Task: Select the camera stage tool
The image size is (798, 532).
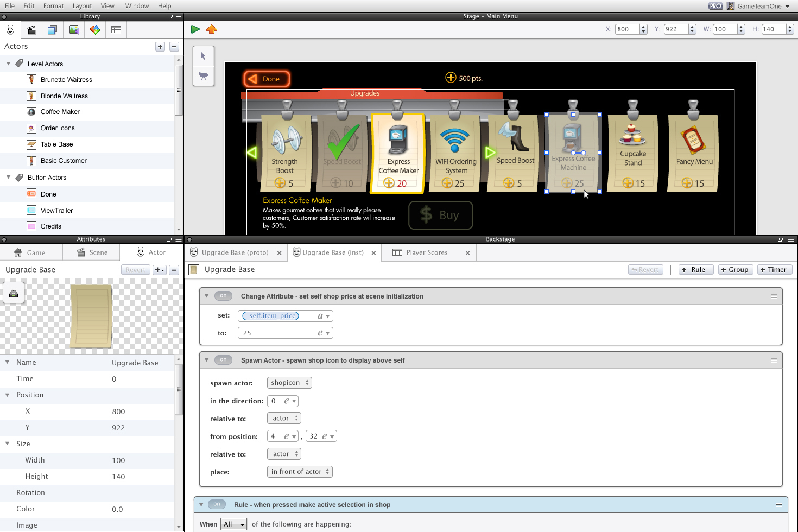Action: coord(204,76)
